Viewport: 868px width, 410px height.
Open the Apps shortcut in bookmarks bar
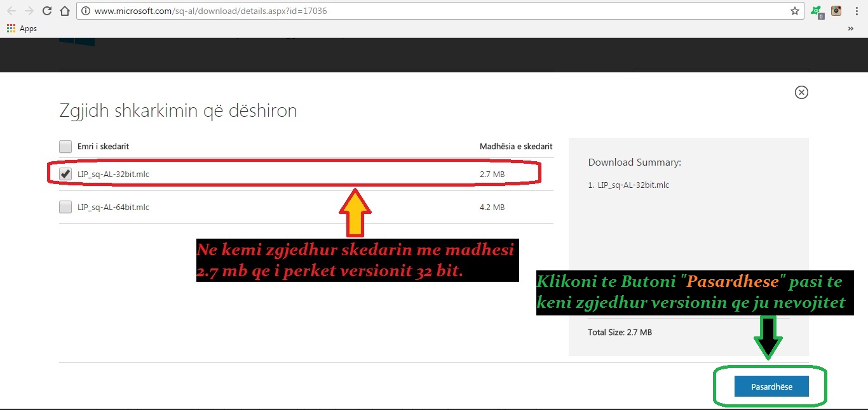click(x=22, y=29)
